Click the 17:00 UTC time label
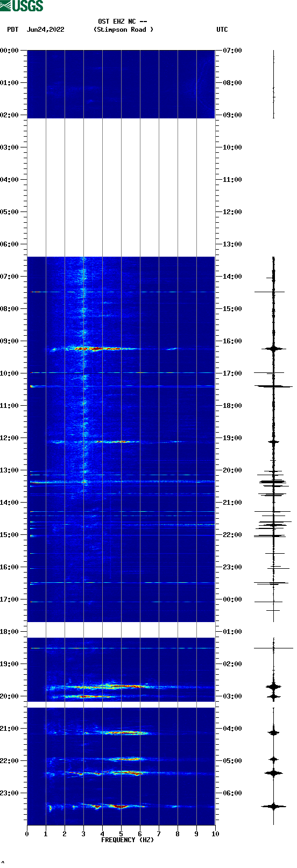The width and height of the screenshot is (297, 868). tap(232, 373)
